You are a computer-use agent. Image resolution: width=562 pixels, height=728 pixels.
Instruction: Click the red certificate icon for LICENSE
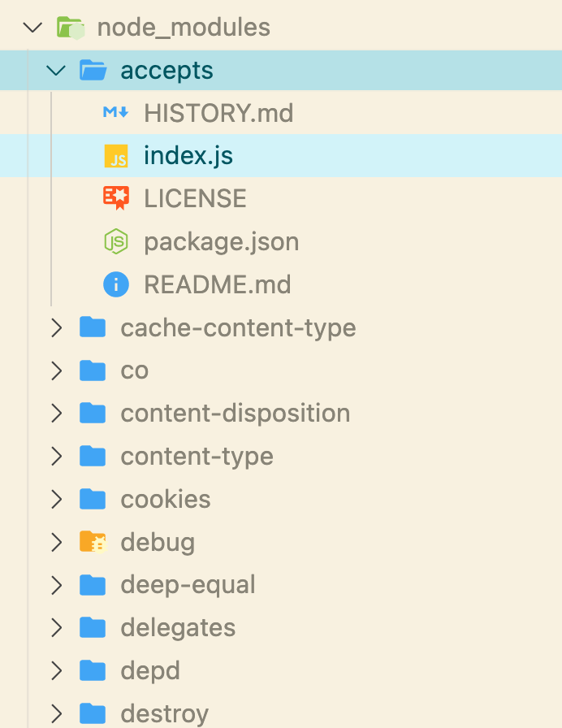coord(116,198)
